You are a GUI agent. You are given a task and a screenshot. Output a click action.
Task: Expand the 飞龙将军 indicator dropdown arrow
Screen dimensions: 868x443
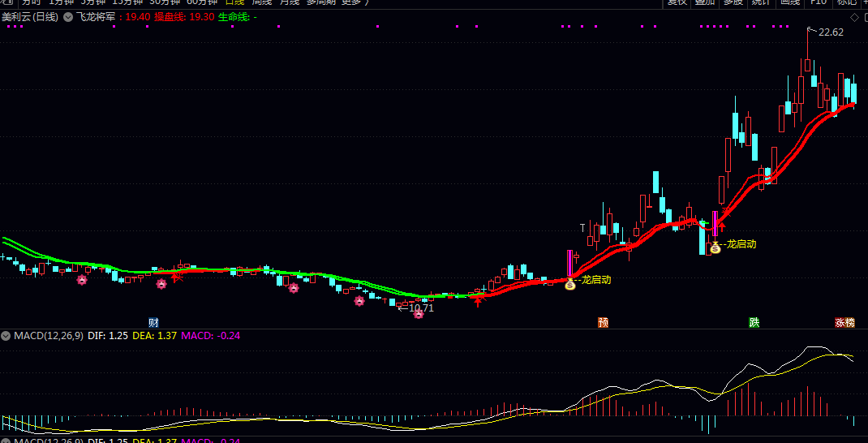click(68, 17)
